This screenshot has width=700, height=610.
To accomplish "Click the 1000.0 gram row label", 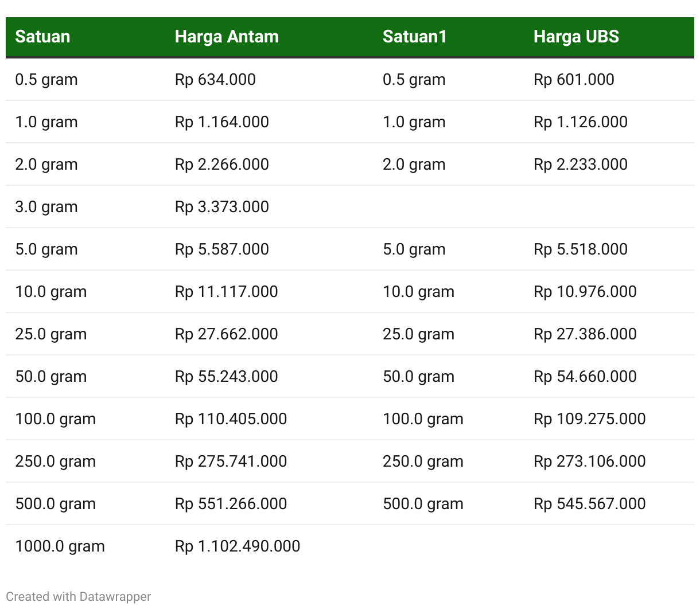I will (x=60, y=546).
